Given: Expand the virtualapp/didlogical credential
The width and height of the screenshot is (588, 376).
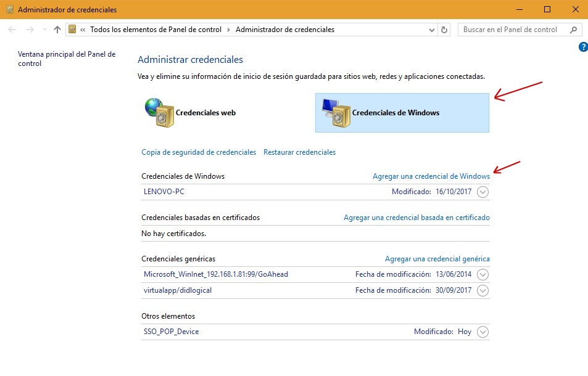Looking at the screenshot, I should 483,290.
